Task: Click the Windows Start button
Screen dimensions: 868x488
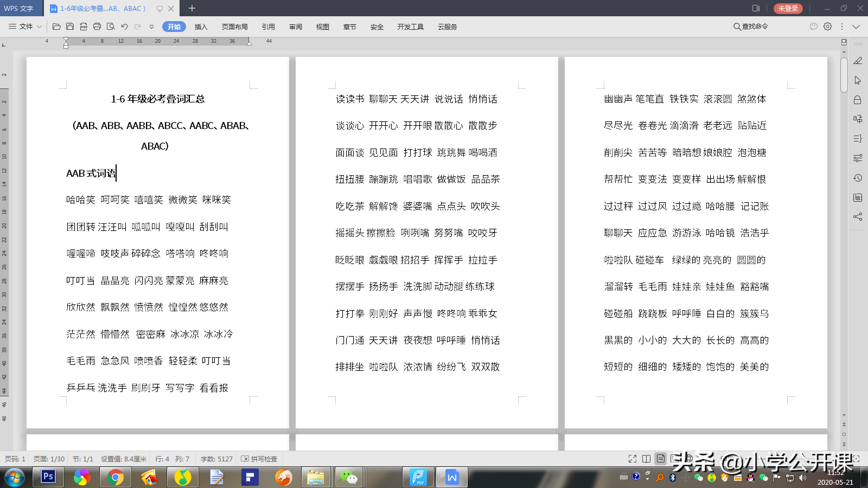Action: pyautogui.click(x=15, y=477)
